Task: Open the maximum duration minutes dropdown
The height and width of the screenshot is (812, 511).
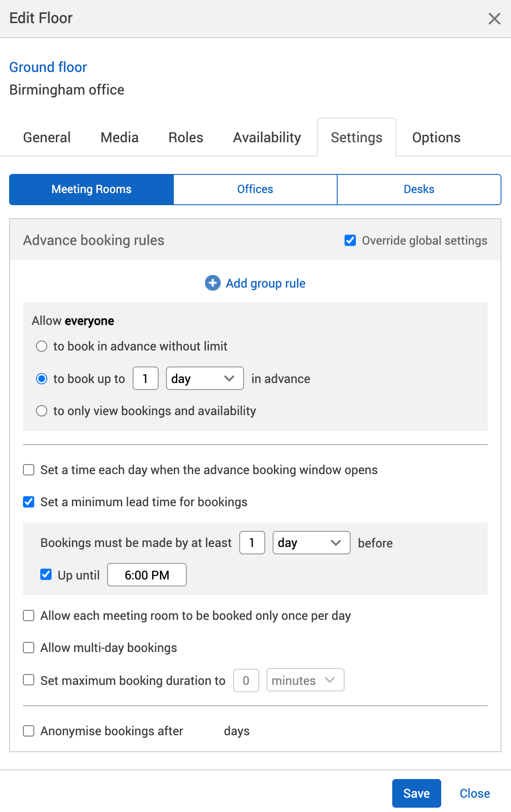Action: click(x=305, y=680)
